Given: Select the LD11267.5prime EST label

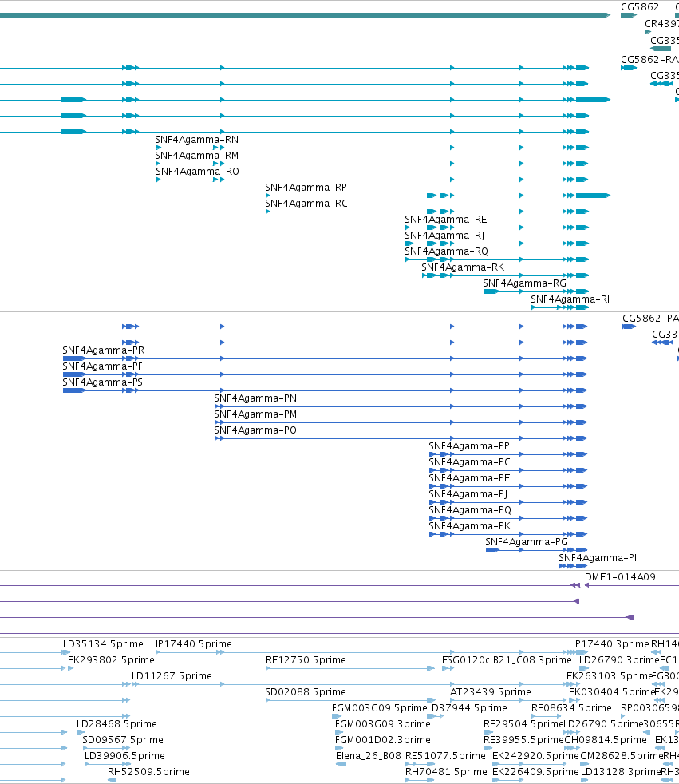Looking at the screenshot, I should click(x=172, y=676).
